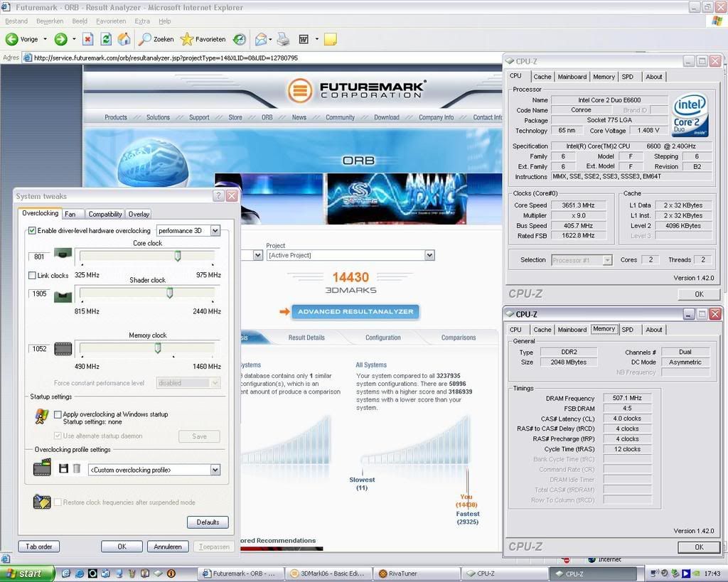This screenshot has height=582, width=728.
Task: Open the Forward history dropdown arrow
Action: point(74,40)
